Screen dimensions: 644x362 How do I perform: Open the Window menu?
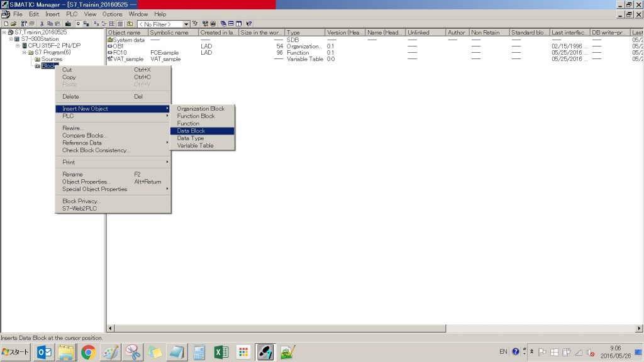click(138, 14)
